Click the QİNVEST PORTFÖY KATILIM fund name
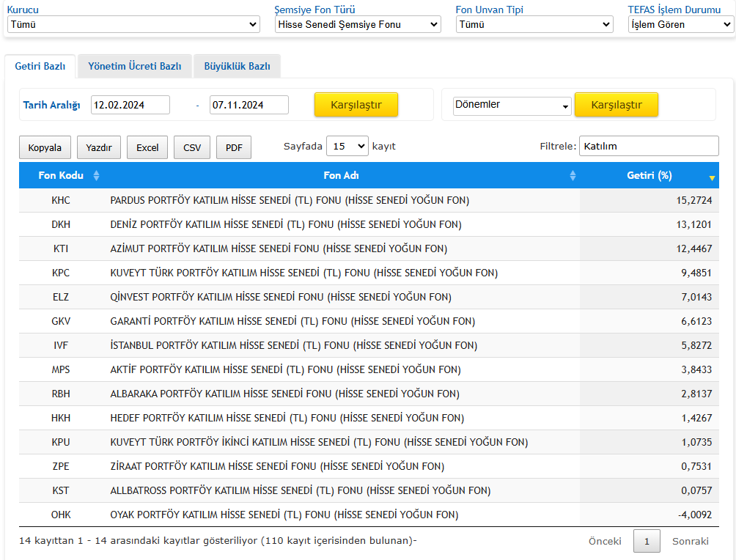Viewport: 736px width, 560px height. 281,297
